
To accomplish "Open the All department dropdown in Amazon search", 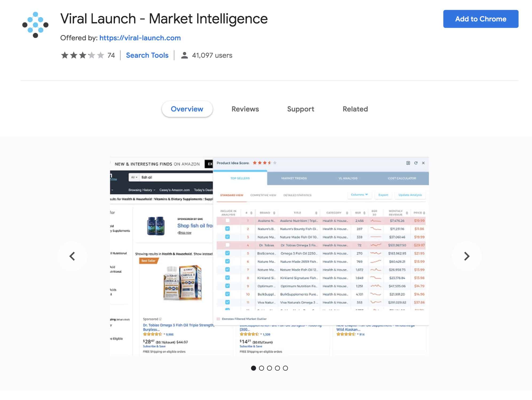I will point(134,177).
